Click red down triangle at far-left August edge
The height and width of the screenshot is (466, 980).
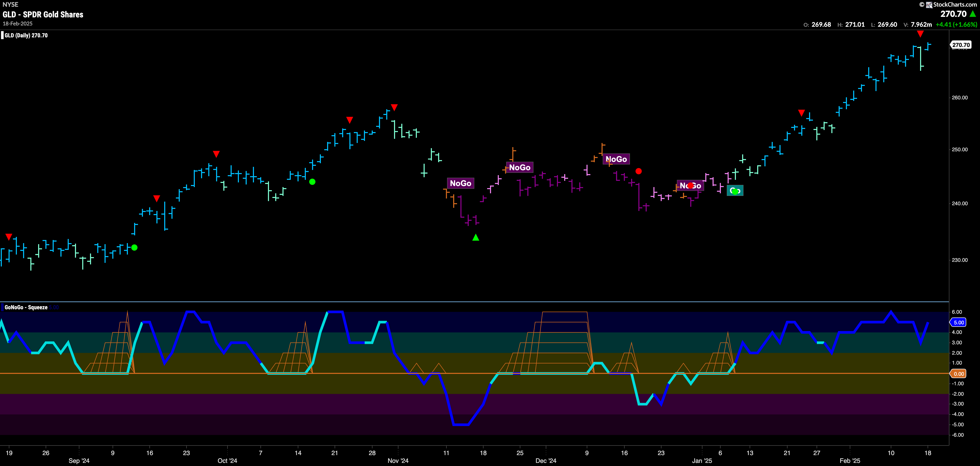tap(9, 237)
